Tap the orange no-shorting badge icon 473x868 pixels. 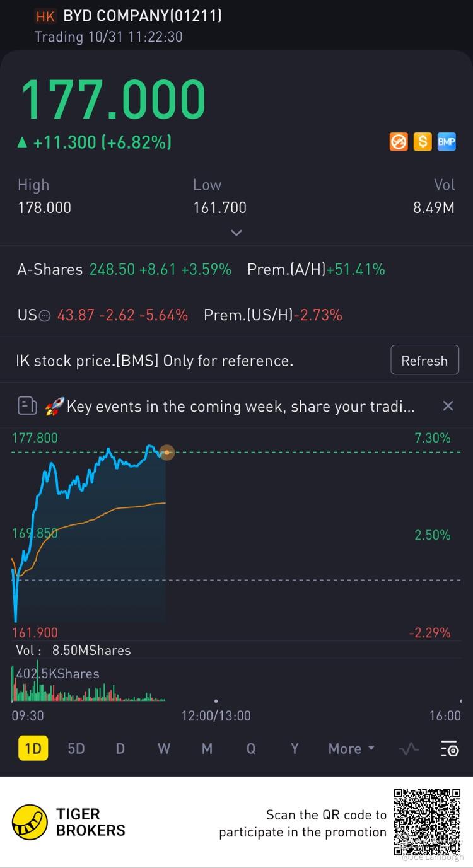[x=399, y=142]
